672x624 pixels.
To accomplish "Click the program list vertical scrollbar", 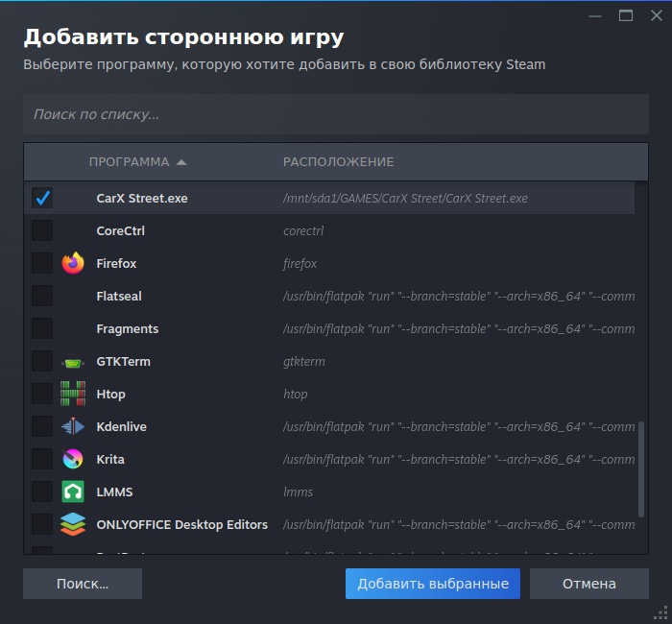I will pos(641,469).
